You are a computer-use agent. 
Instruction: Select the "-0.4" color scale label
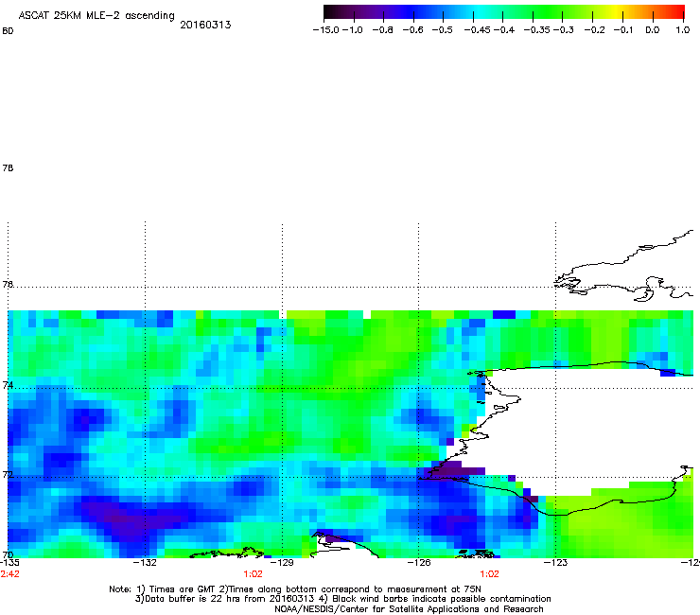click(x=504, y=30)
